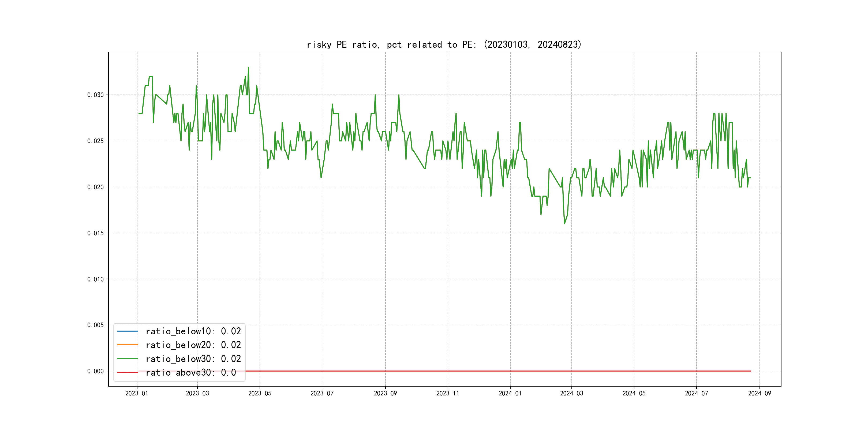Image resolution: width=868 pixels, height=434 pixels.
Task: Click the 0.030 y-axis tick label
Action: 95,95
